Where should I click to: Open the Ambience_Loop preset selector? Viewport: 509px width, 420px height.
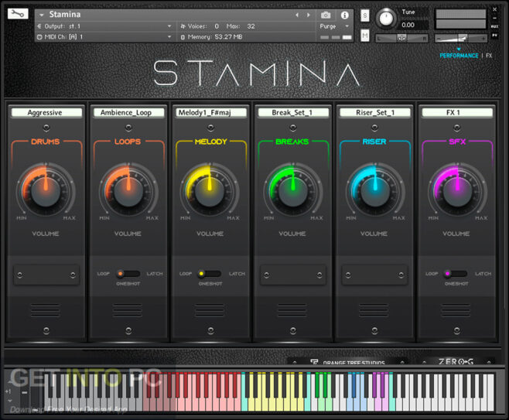[128, 112]
